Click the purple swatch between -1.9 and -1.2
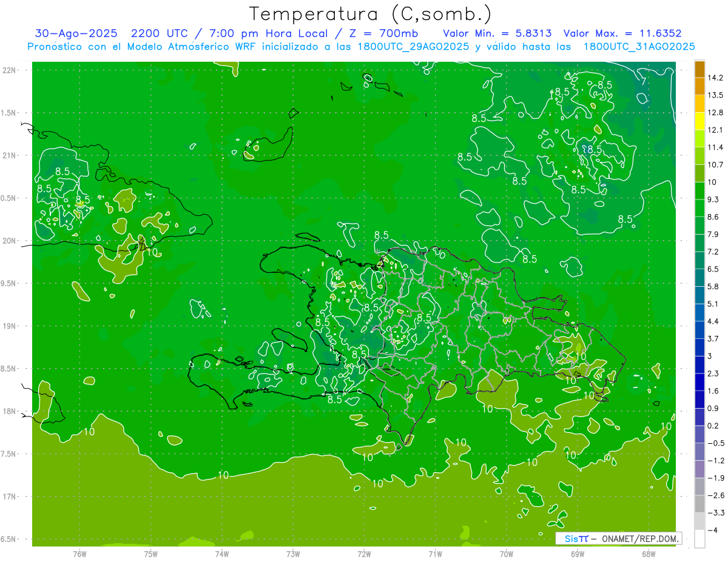This screenshot has width=728, height=562. point(699,469)
